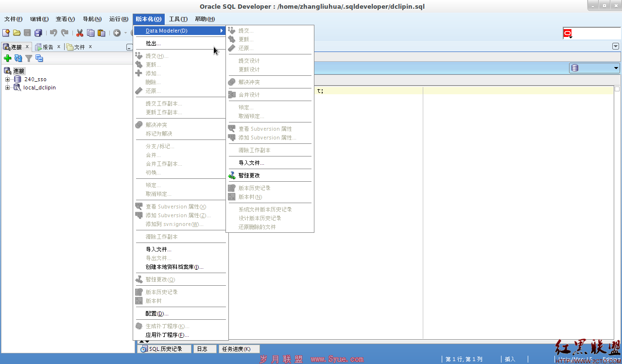Choose 暂挂更改 in the Data Modeler submenu

coord(270,175)
